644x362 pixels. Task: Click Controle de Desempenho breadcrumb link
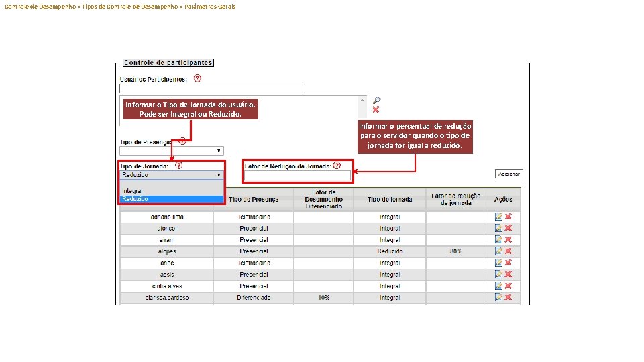40,7
